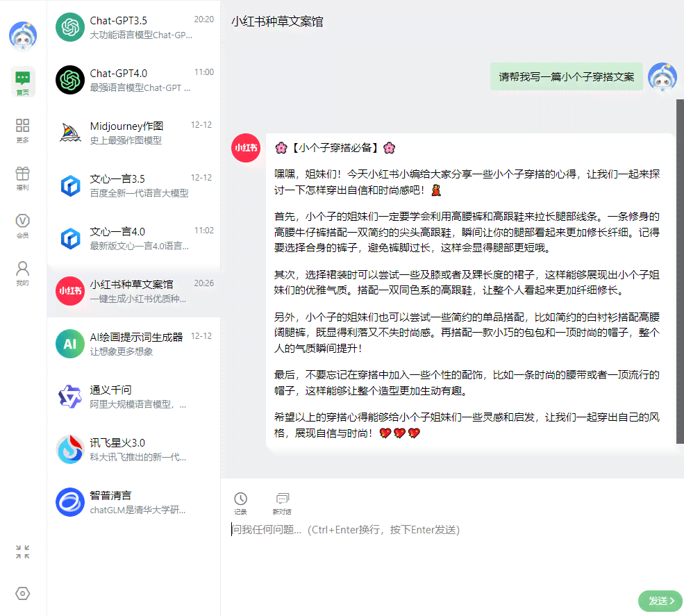Select the Chat-GPT4.0 conversation
This screenshot has width=684, height=616.
pos(133,80)
